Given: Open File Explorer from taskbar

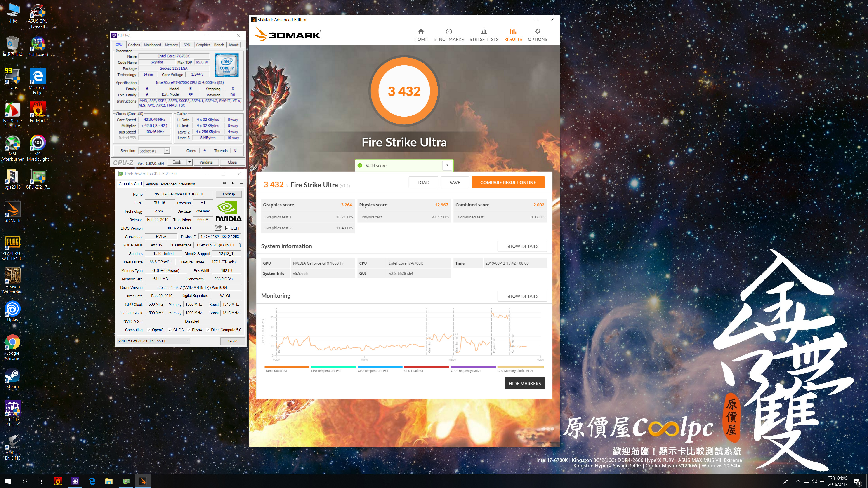Looking at the screenshot, I should coord(108,481).
